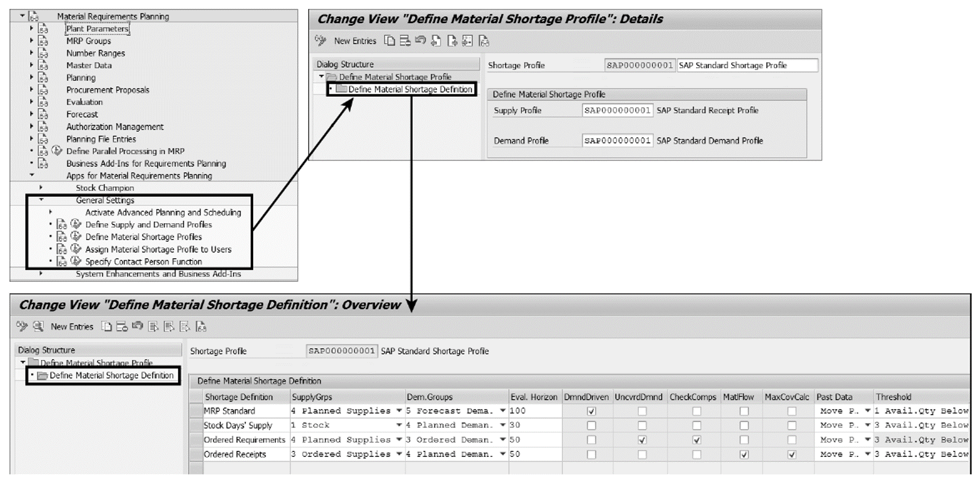
Task: Click the Undo change icon in the Details toolbar
Action: click(421, 41)
